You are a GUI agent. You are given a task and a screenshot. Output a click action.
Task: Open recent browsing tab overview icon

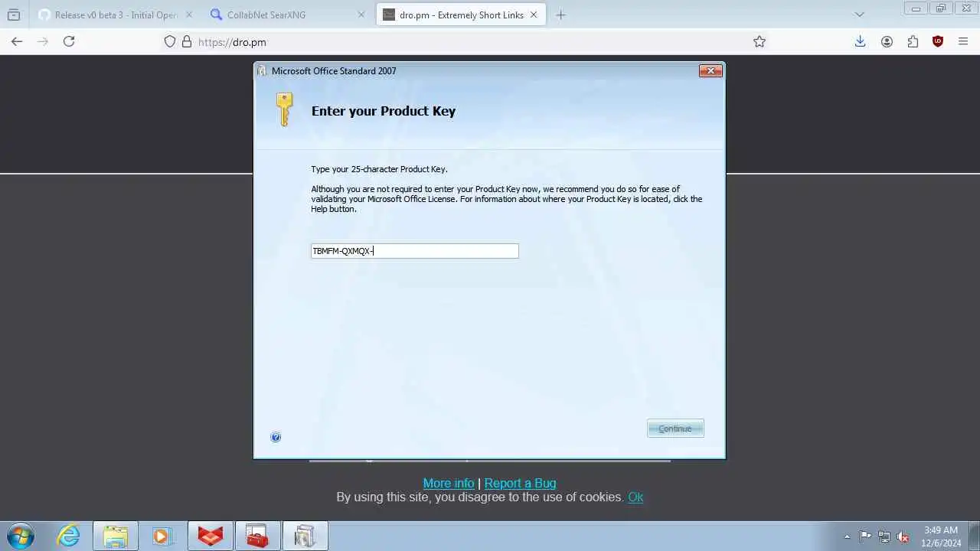pos(14,15)
